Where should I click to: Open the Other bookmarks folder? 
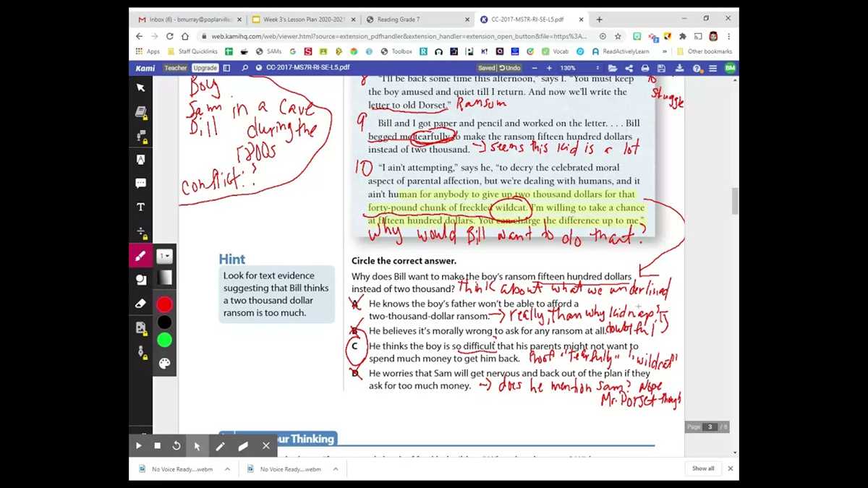(x=704, y=51)
